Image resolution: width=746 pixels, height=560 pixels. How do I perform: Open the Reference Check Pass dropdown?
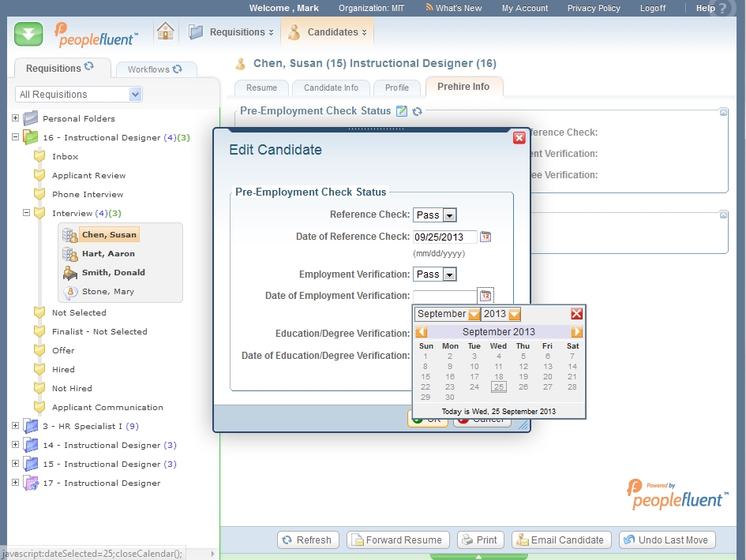pyautogui.click(x=449, y=215)
